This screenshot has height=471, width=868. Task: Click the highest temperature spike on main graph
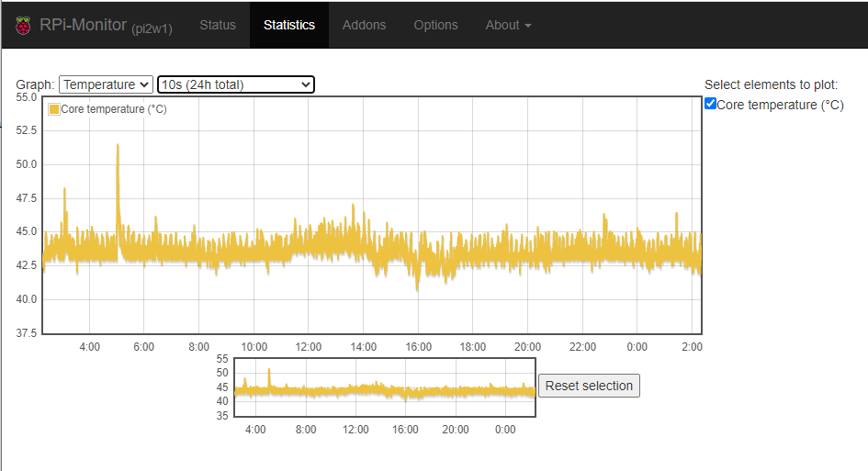point(118,147)
